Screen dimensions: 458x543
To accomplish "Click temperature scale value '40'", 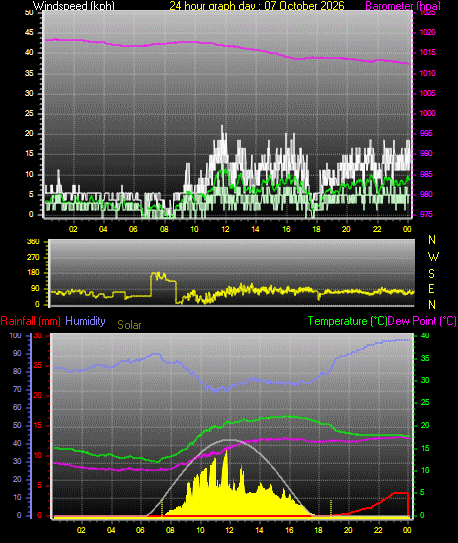I will pyautogui.click(x=424, y=335).
